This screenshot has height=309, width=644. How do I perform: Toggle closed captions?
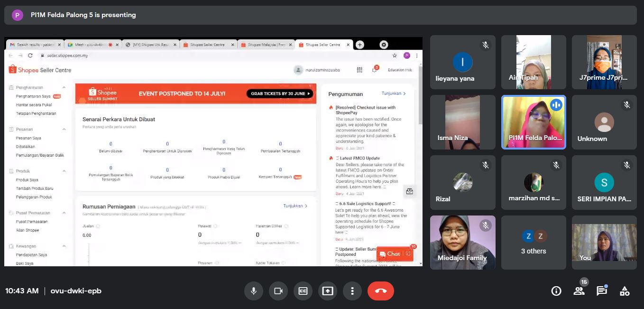(x=303, y=291)
